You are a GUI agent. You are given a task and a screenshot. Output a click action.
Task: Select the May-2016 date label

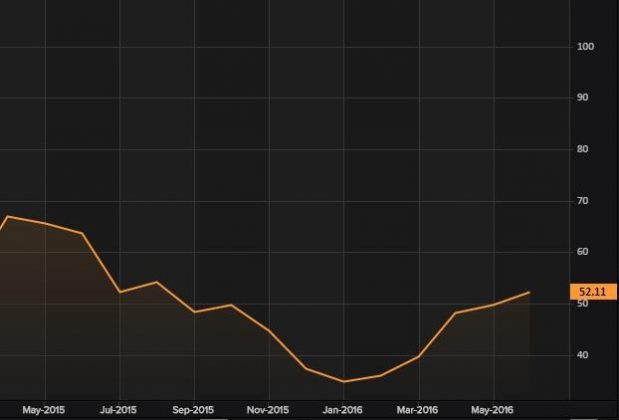point(491,409)
